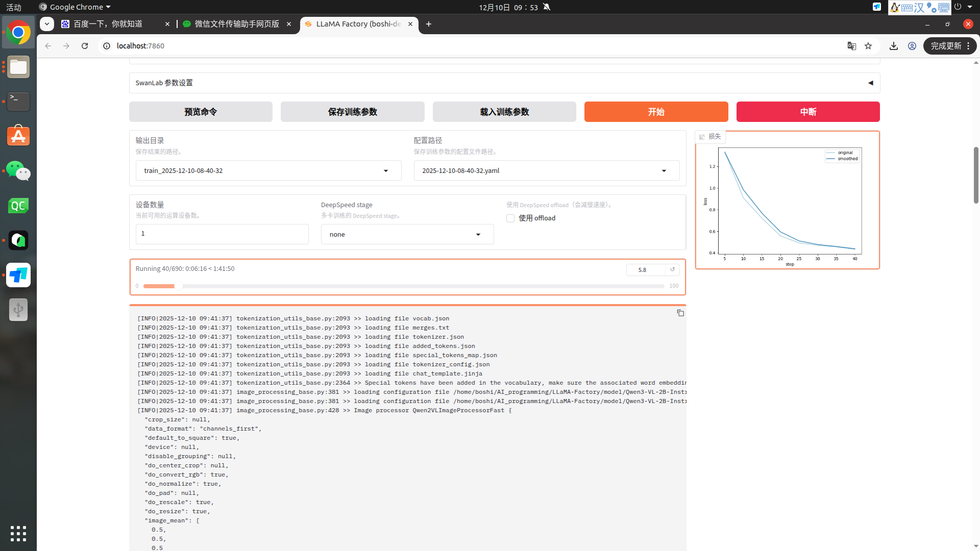Click the reset icon beside 5.8 value
The height and width of the screenshot is (551, 980).
(x=672, y=269)
